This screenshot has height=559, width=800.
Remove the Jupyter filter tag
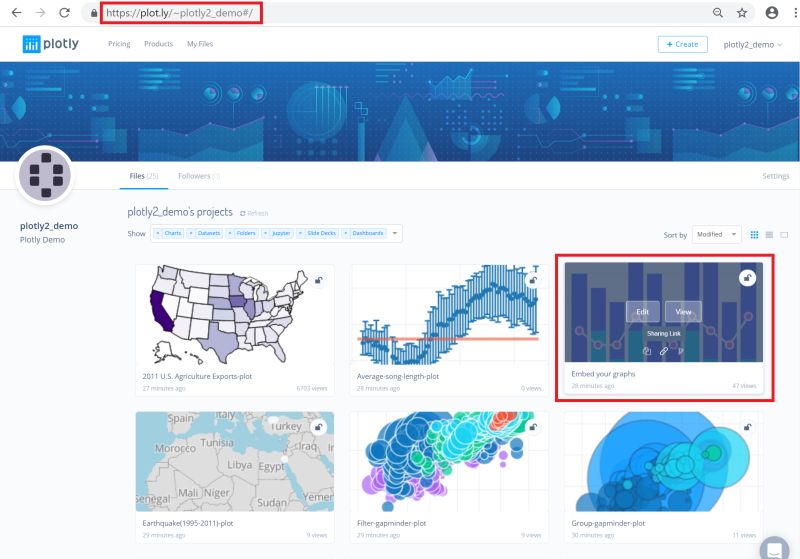(265, 233)
